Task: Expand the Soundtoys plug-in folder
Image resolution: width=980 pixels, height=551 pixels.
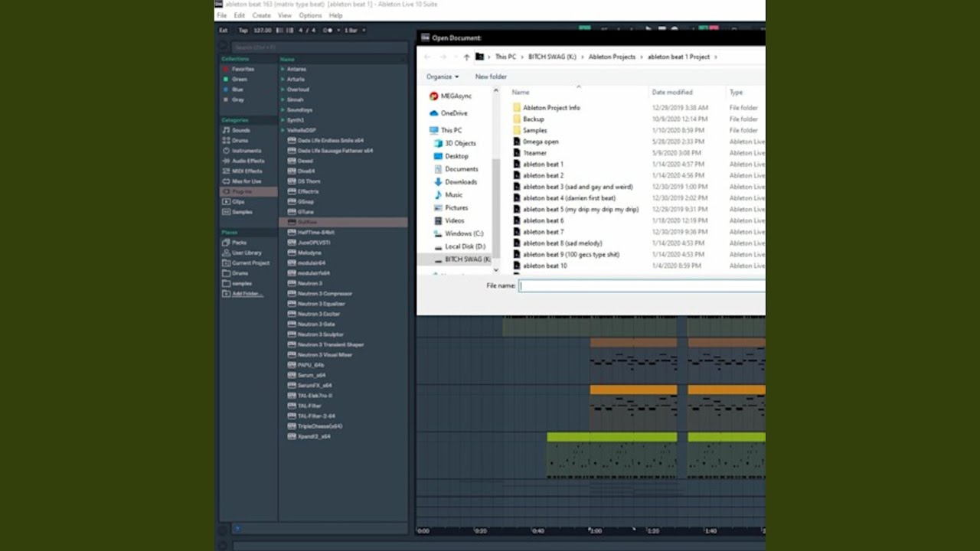Action: pos(283,109)
